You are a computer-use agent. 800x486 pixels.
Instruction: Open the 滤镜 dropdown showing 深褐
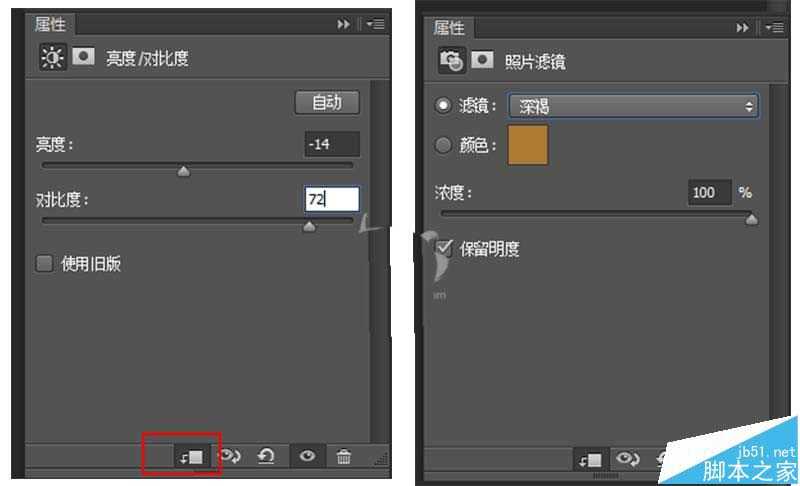[633, 105]
